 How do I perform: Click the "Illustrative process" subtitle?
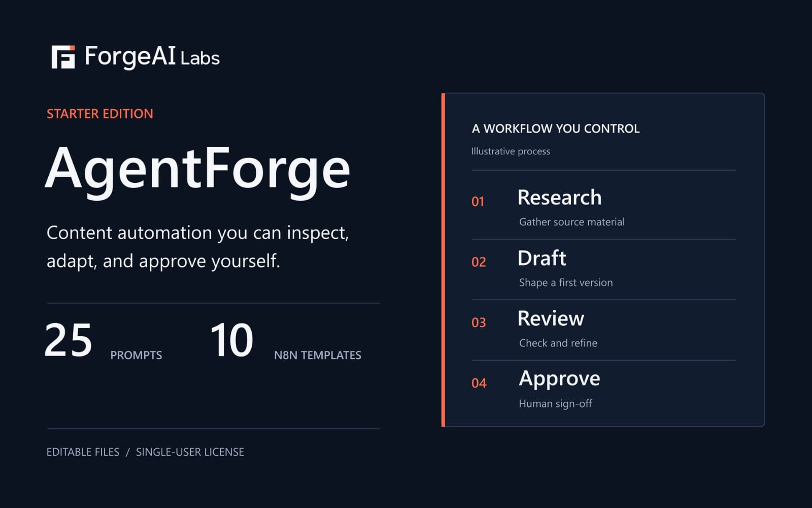pos(511,151)
